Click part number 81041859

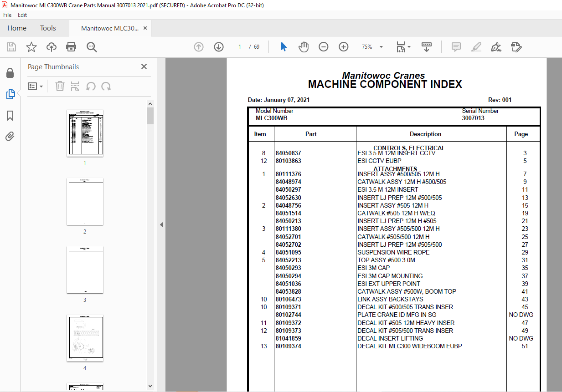coord(288,338)
